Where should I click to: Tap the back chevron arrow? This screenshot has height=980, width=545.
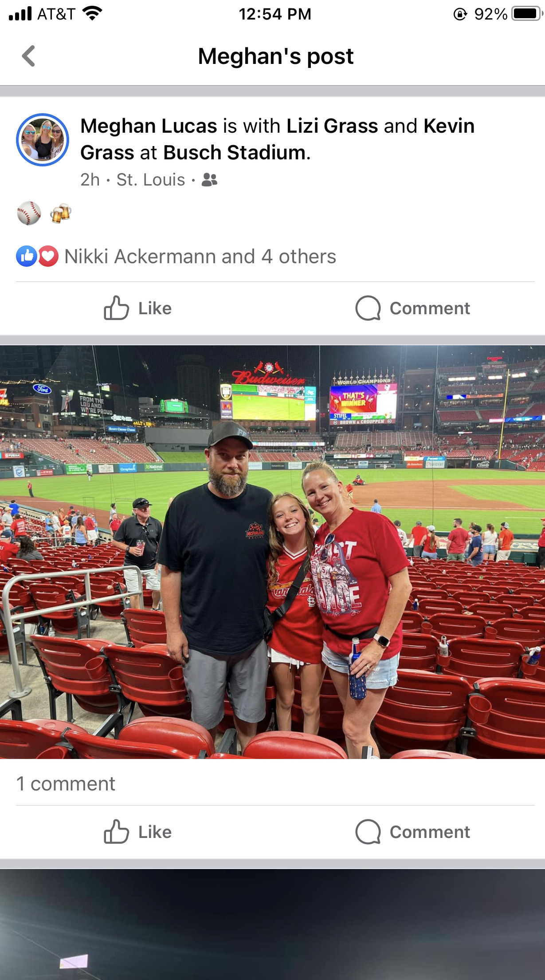pos(28,56)
